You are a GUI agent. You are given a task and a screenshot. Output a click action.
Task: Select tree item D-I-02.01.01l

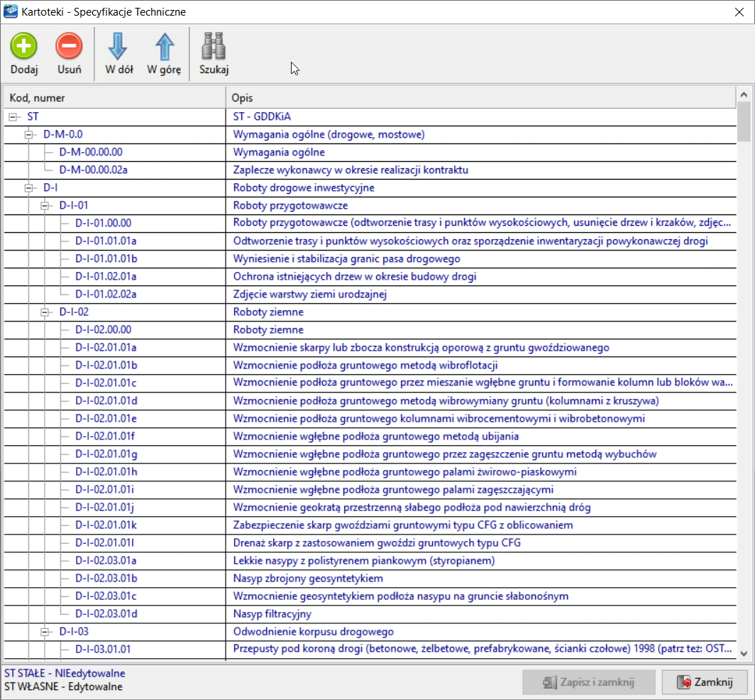tap(104, 543)
